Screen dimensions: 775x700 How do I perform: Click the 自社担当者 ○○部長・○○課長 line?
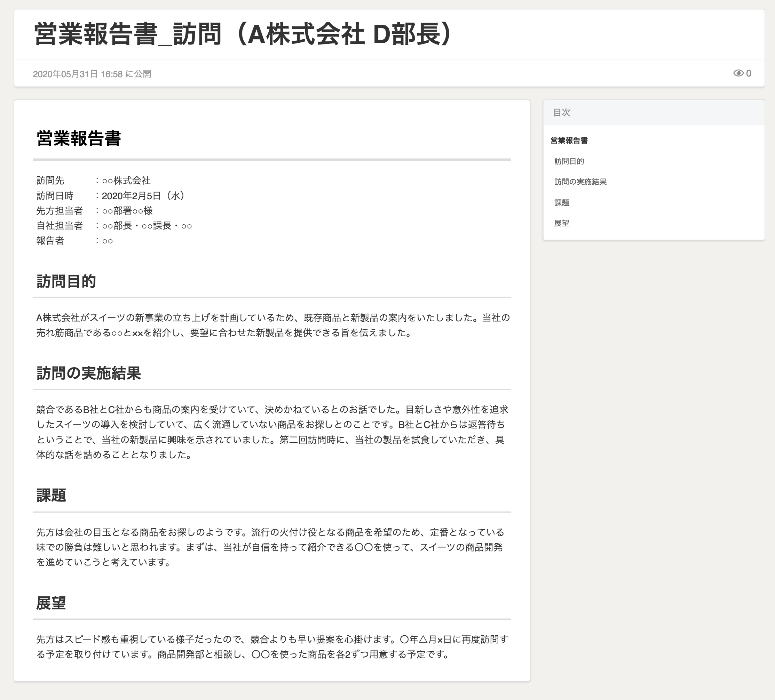[x=114, y=226]
